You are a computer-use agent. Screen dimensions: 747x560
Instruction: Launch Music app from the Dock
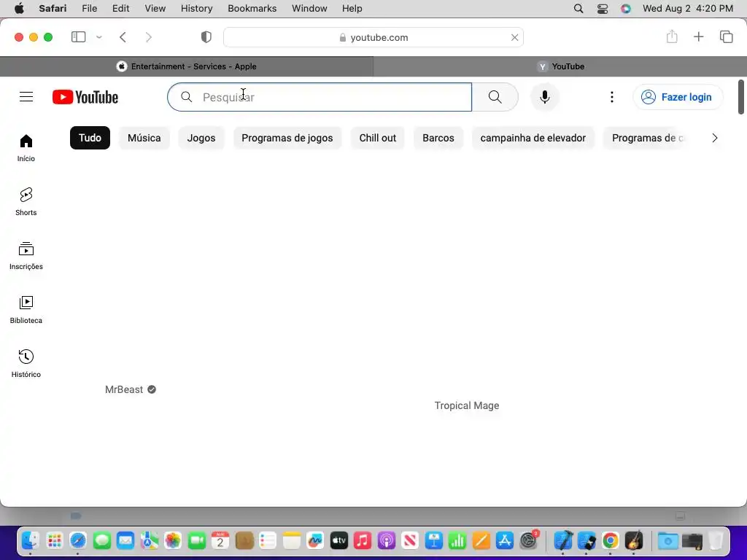click(x=363, y=541)
